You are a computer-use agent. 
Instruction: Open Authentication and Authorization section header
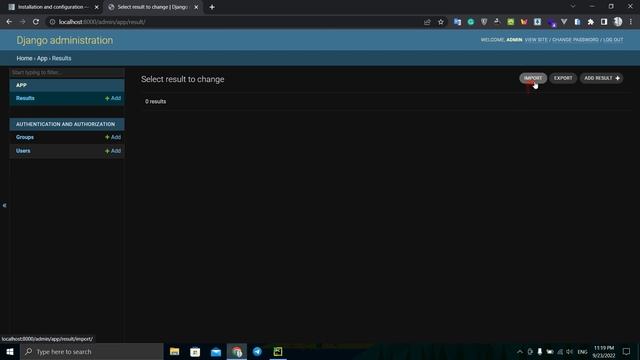coord(65,124)
